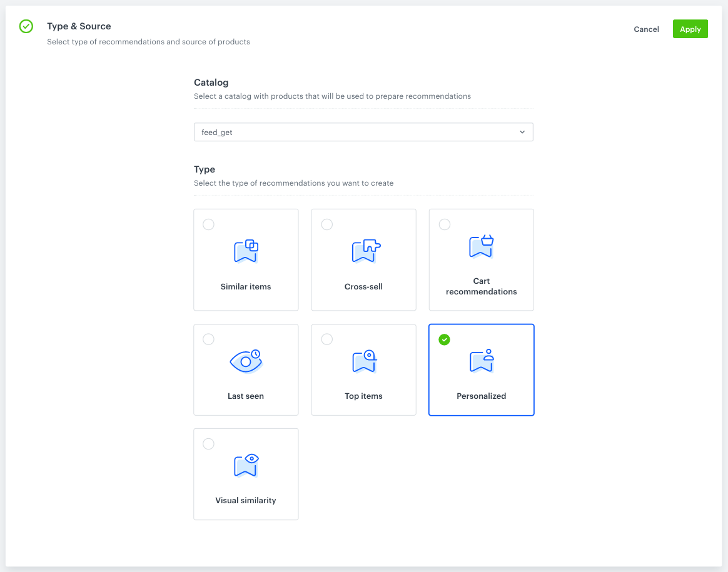Click the Personalized person icon
Screen dimensions: 728x572
pos(481,361)
